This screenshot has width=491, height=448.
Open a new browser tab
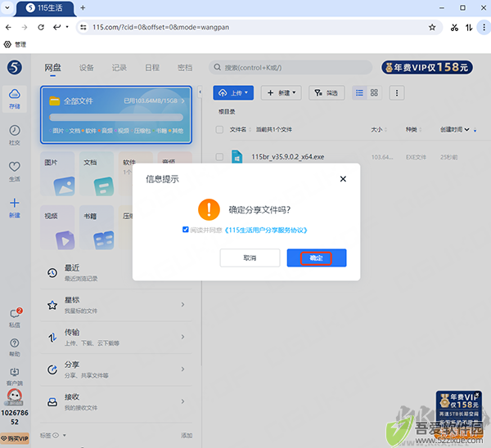(83, 7)
